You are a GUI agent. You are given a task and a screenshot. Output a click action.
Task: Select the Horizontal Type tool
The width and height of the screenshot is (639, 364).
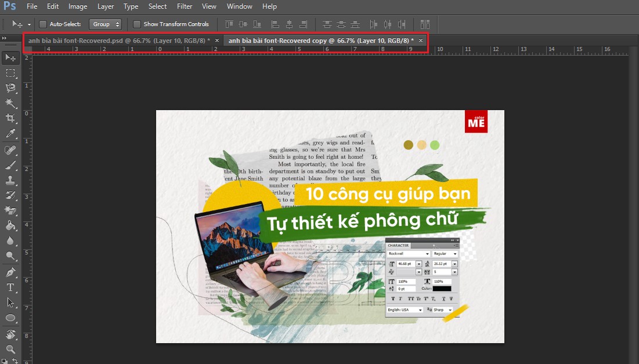pos(10,286)
